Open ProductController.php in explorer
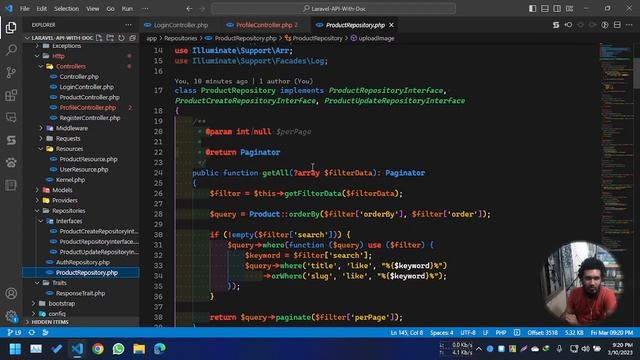640x360 pixels. [x=89, y=97]
